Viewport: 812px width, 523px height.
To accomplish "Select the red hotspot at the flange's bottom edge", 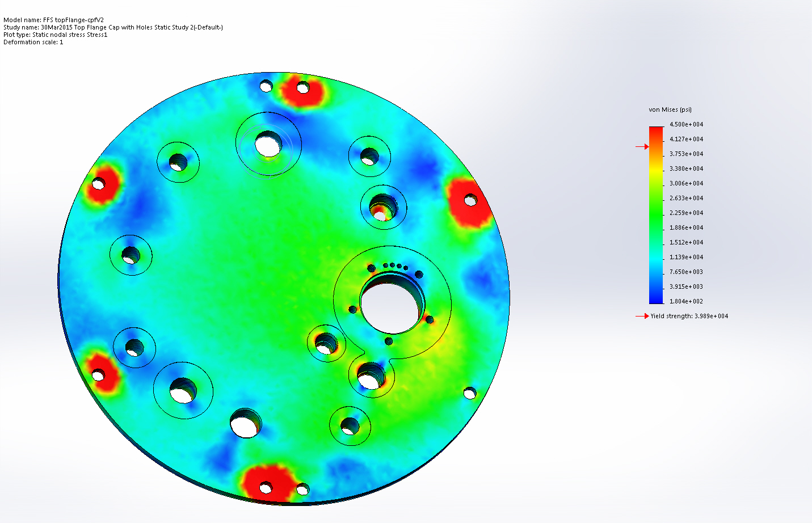I will 268,483.
